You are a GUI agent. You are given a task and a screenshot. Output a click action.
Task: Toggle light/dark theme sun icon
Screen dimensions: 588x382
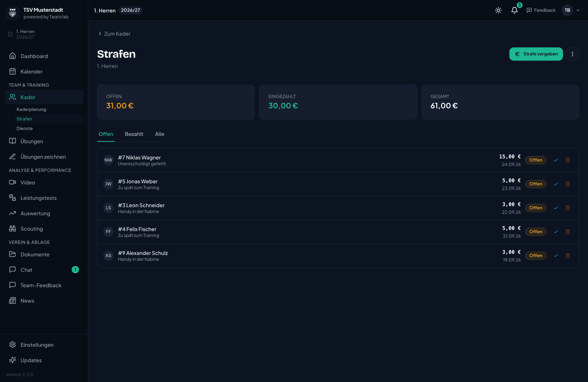tap(498, 10)
